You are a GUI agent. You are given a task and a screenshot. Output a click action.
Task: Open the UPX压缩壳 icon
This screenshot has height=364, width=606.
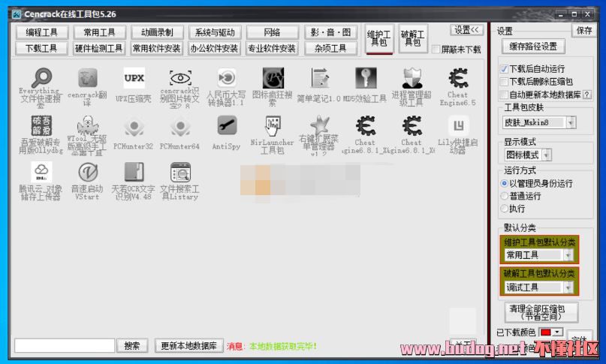coord(134,78)
